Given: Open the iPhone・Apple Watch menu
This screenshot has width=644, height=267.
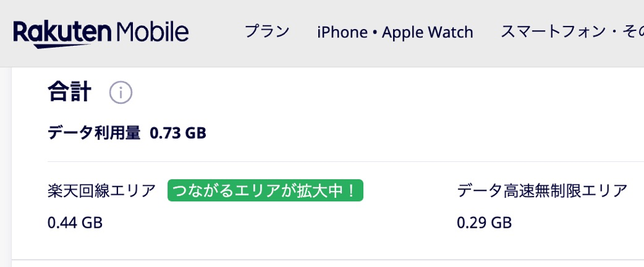Looking at the screenshot, I should (x=395, y=32).
